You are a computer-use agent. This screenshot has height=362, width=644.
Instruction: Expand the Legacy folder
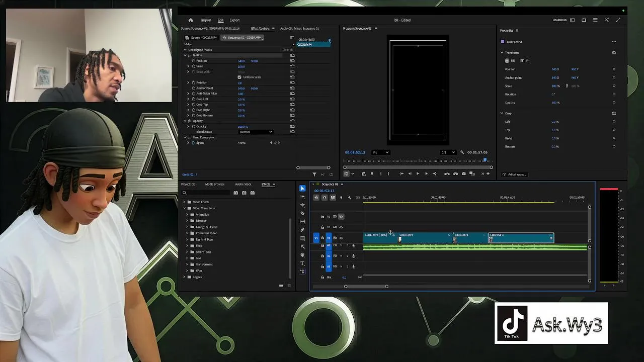pos(184,277)
